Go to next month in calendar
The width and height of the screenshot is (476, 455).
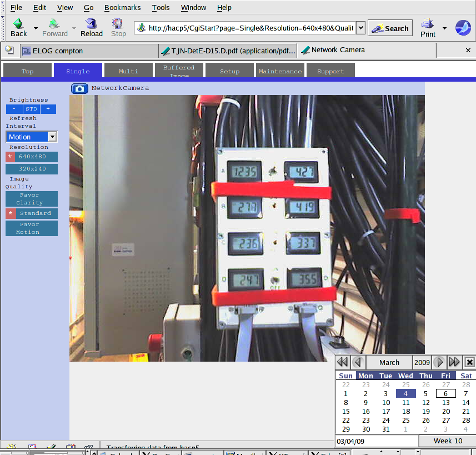point(439,362)
